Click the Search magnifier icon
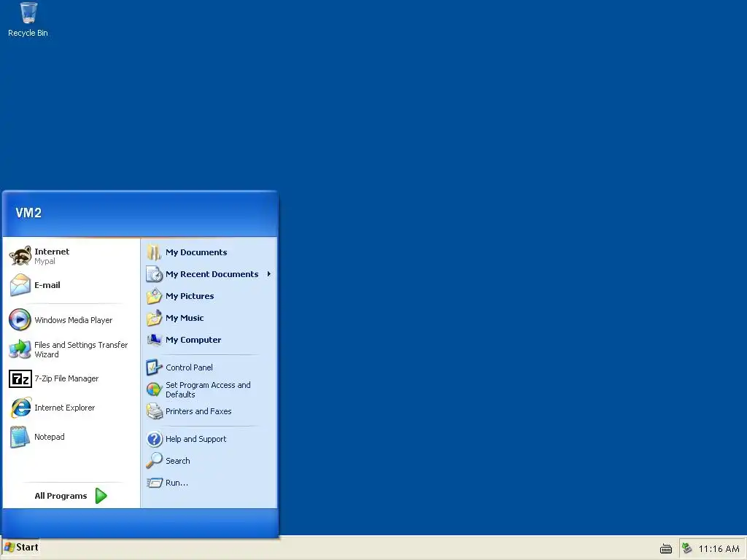 pyautogui.click(x=155, y=461)
